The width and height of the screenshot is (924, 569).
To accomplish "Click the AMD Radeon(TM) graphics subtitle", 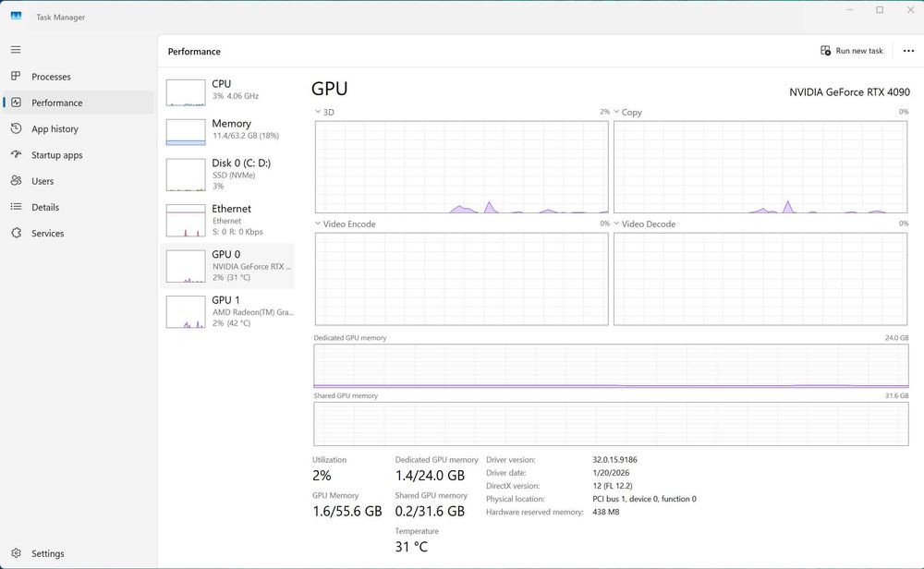I will tap(253, 312).
